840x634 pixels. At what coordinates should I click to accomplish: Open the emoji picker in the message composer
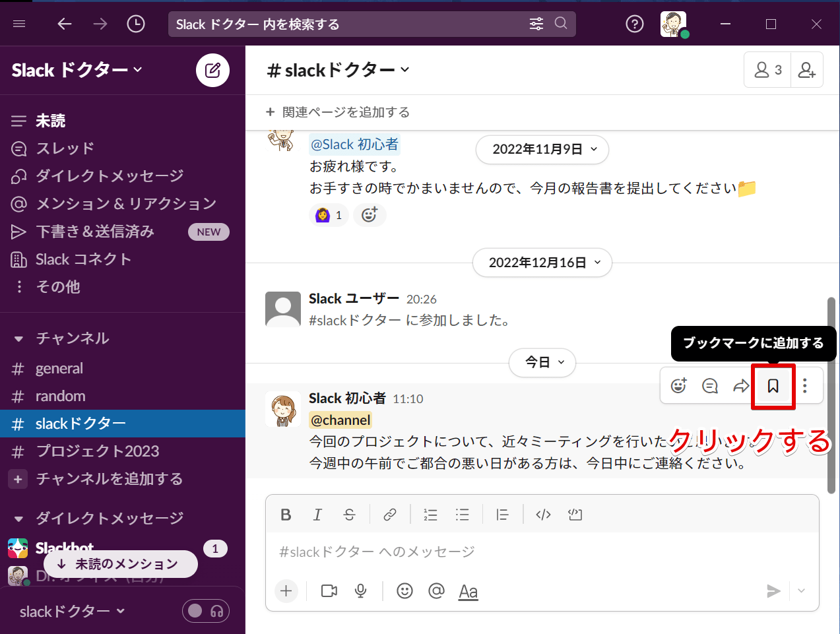[404, 590]
